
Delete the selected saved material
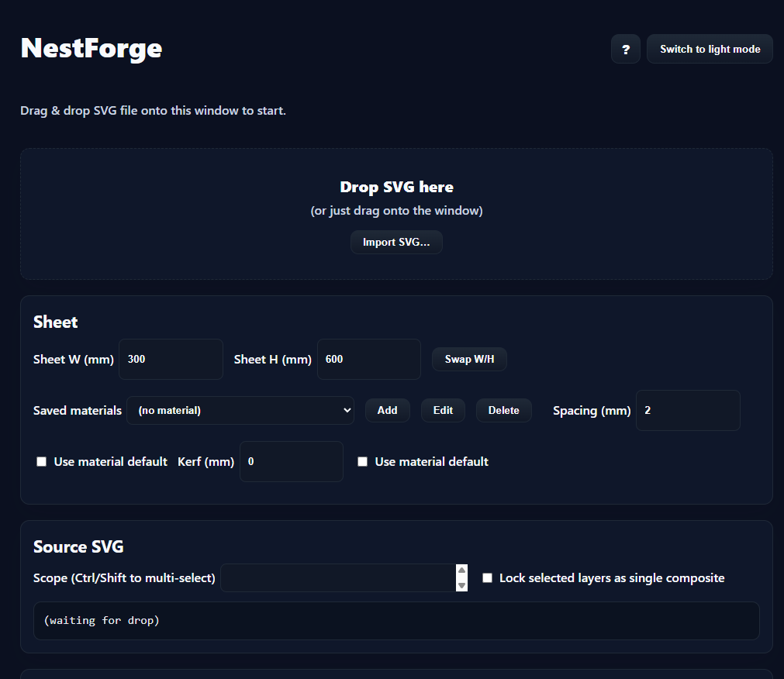pos(503,411)
